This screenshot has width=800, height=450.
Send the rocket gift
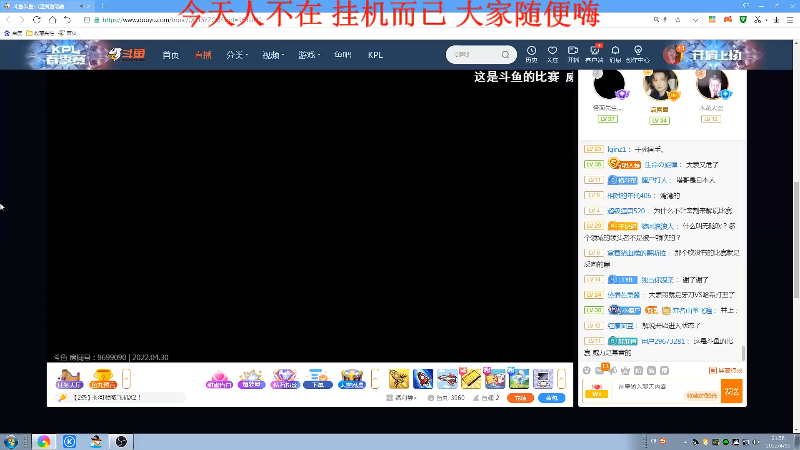[x=423, y=379]
